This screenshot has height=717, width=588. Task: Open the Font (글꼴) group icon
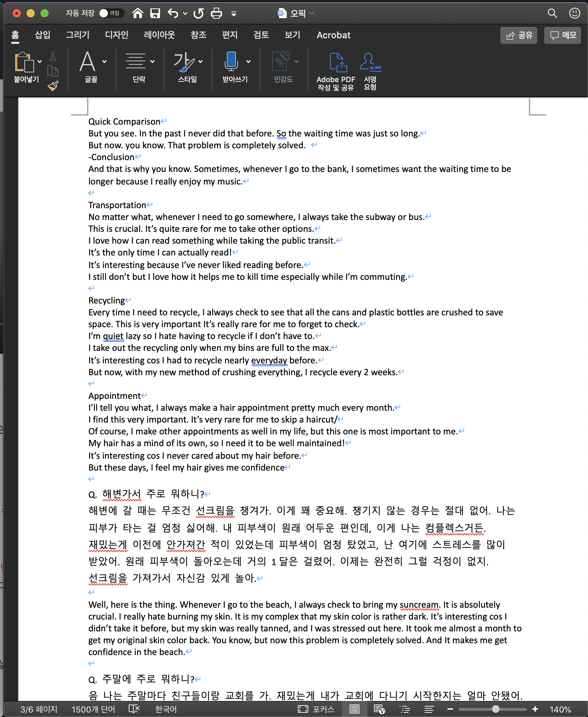tap(87, 62)
